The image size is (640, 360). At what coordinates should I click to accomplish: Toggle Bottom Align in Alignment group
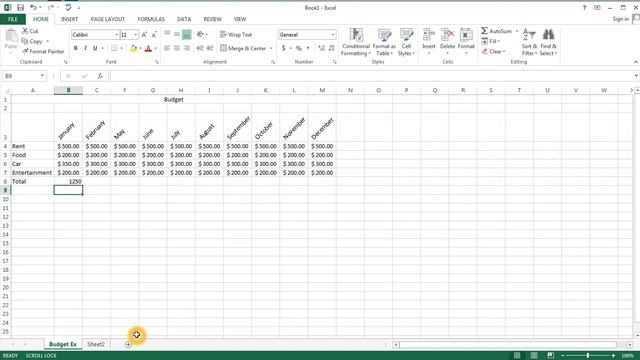[187, 35]
